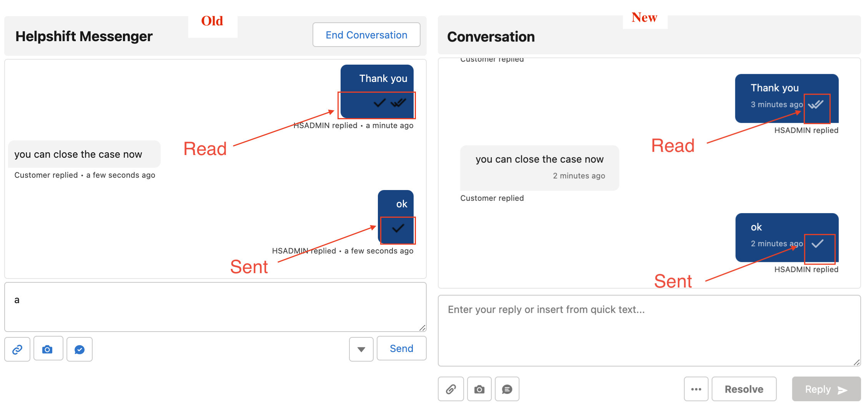Click the paperclip attachment icon in new conversation

(x=451, y=389)
